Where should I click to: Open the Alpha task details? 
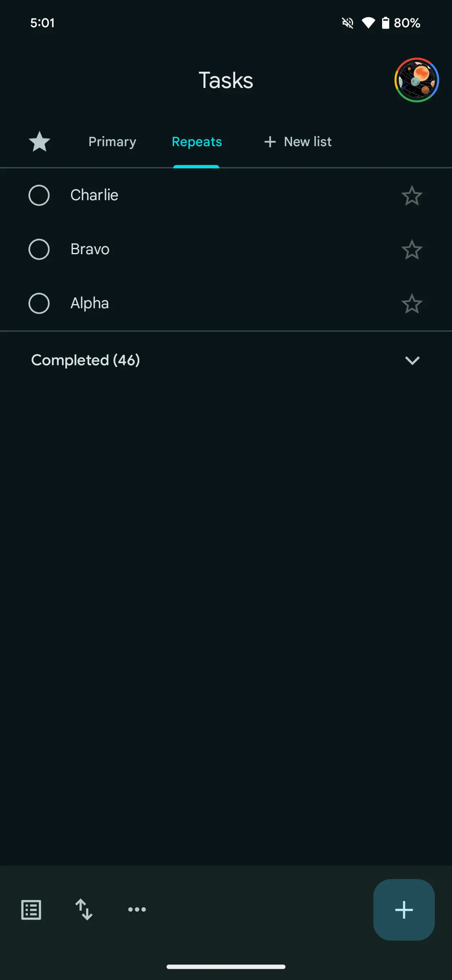pyautogui.click(x=90, y=303)
